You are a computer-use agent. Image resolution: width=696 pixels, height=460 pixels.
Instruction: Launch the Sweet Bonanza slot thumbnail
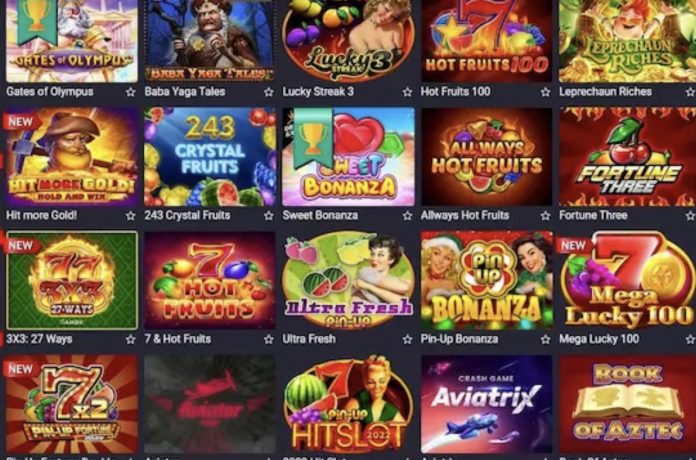pos(348,157)
